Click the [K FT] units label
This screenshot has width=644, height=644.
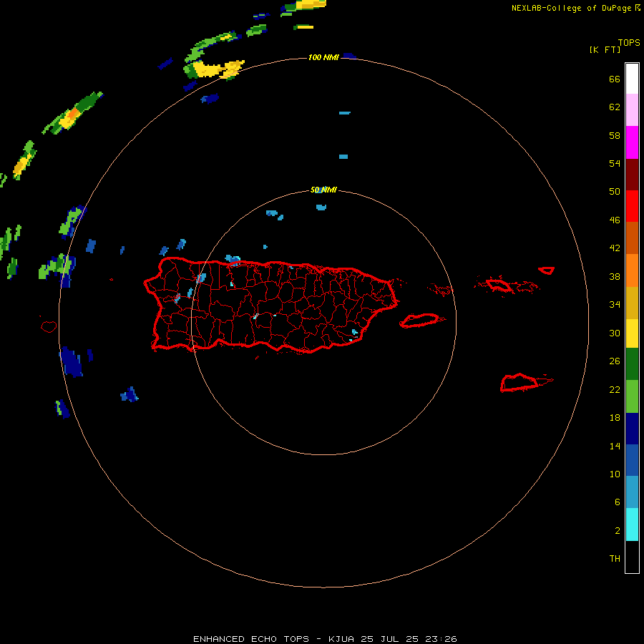tap(605, 49)
